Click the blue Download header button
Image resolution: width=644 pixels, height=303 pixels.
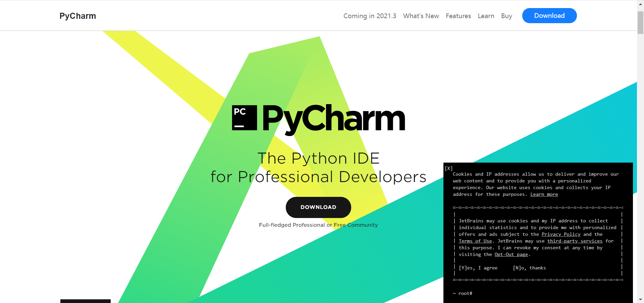click(549, 15)
